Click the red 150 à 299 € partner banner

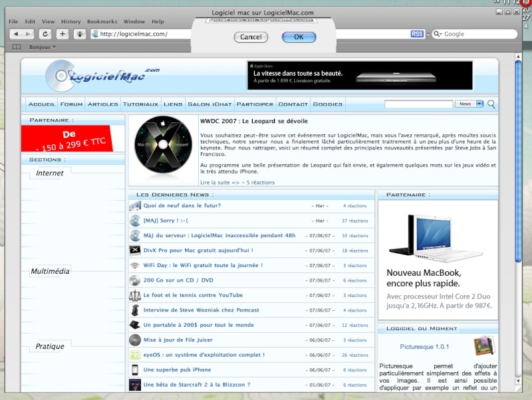pos(67,138)
